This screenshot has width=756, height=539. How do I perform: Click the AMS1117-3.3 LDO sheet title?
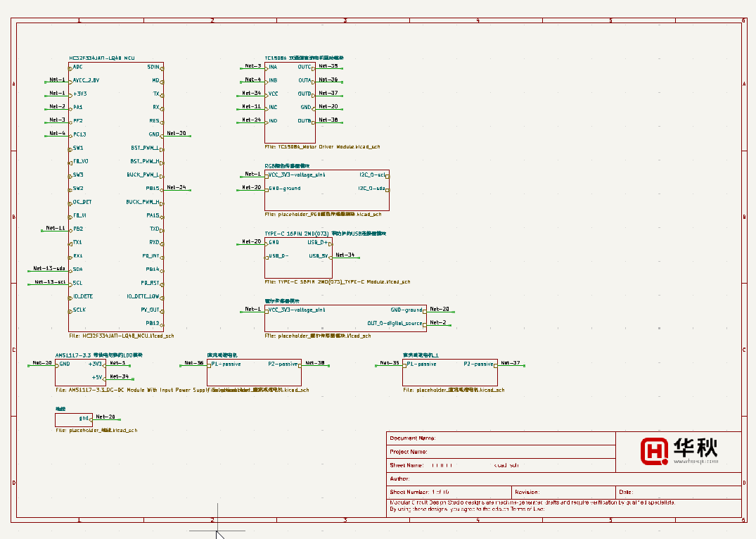99,355
